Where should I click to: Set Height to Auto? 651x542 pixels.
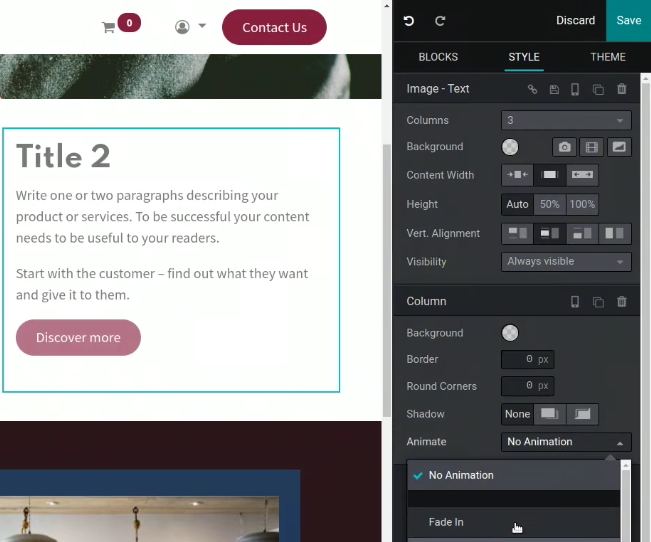(x=517, y=204)
